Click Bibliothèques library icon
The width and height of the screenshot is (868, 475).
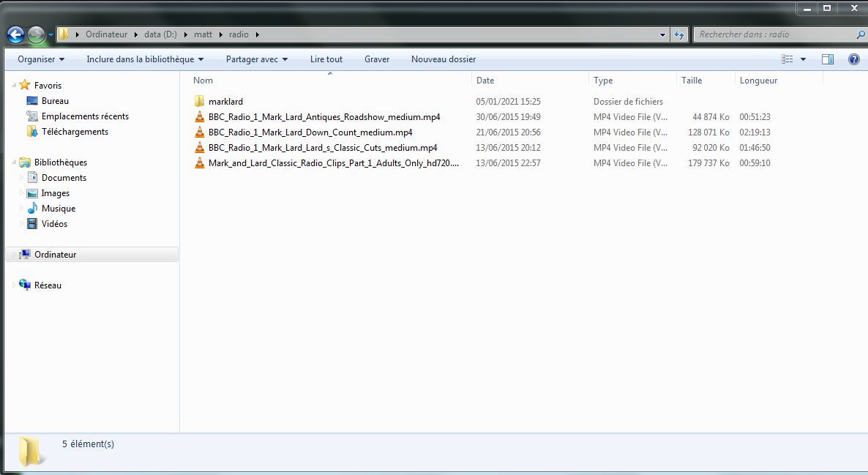coord(24,162)
